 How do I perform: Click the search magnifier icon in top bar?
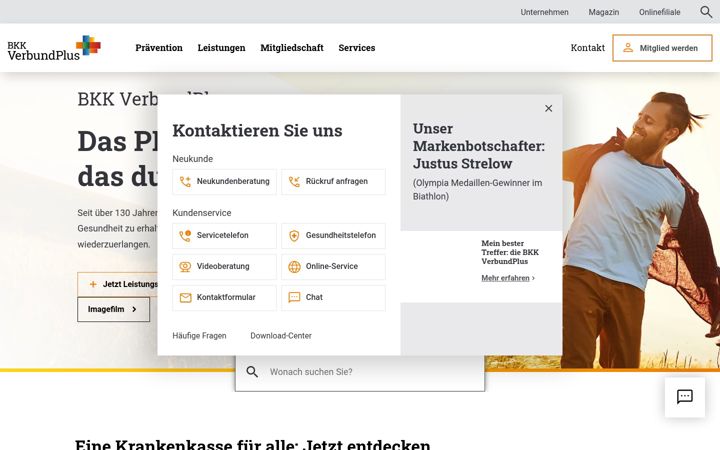click(x=706, y=11)
